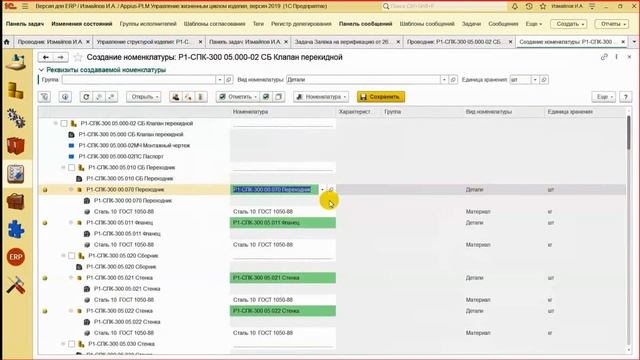Viewport: 640px width, 360px height.
Task: Open Отчеты dropdown in top menu
Action: click(611, 24)
